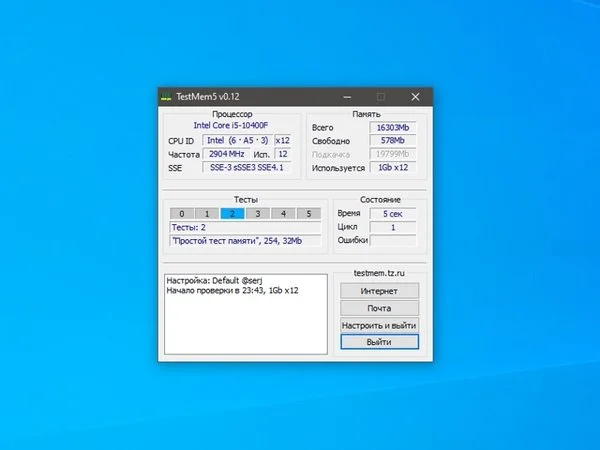Click the Выйти button
The image size is (600, 450).
pos(379,342)
